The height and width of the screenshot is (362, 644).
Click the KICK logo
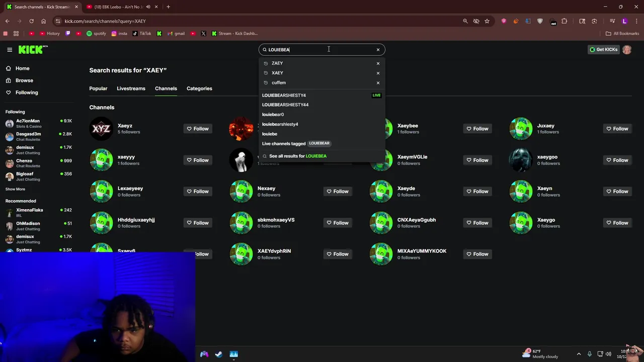(33, 49)
